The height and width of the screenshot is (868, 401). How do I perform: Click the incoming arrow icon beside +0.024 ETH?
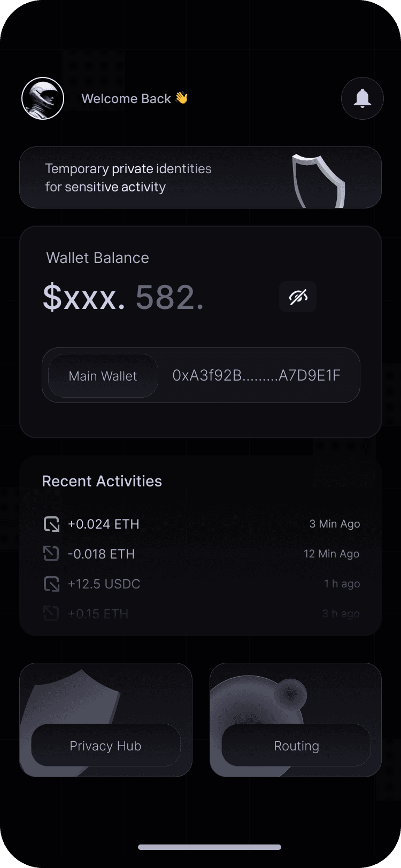coord(51,524)
